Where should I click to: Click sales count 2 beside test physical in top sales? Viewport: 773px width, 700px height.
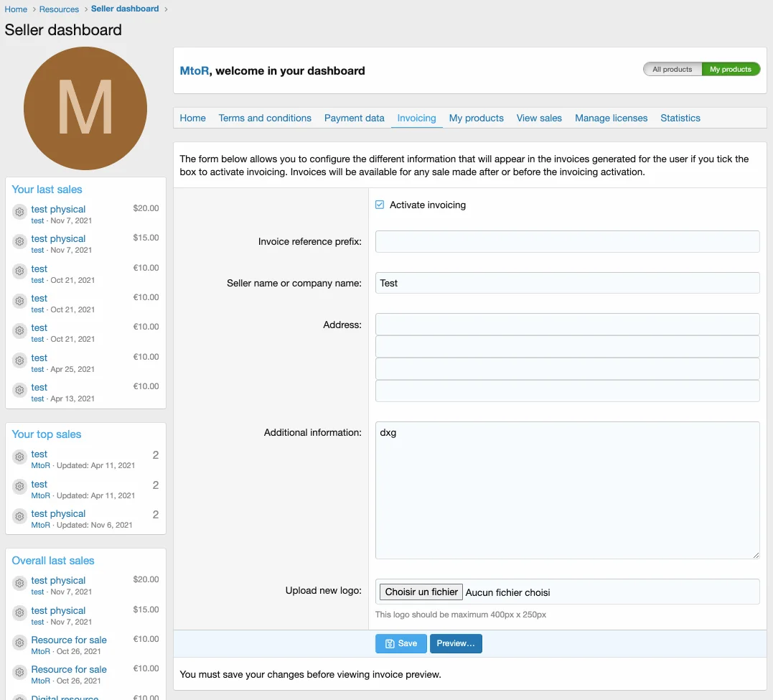pyautogui.click(x=156, y=515)
